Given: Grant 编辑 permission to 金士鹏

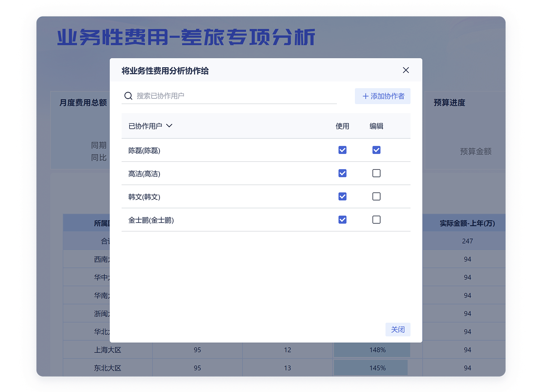Looking at the screenshot, I should pos(376,220).
